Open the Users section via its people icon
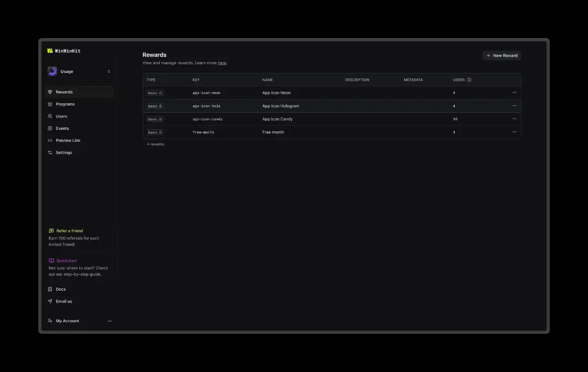Image resolution: width=588 pixels, height=372 pixels. (x=50, y=116)
